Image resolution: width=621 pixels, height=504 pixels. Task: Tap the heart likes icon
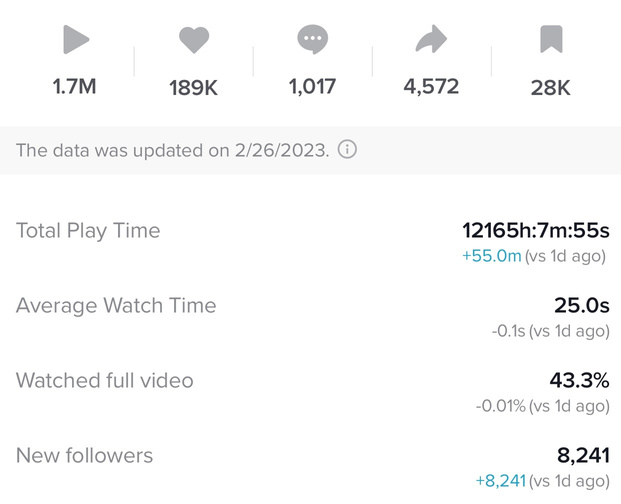(193, 41)
